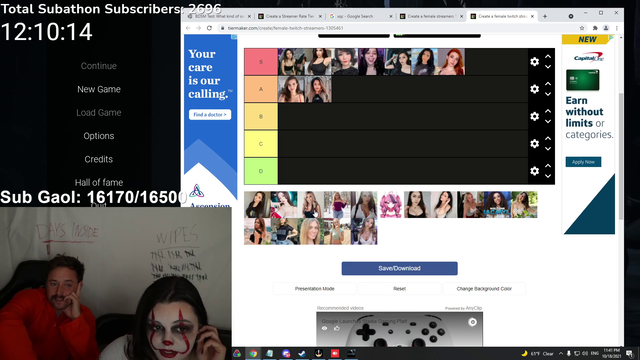Focus the tiermaker.com address bar
The image size is (640, 360).
[400, 28]
